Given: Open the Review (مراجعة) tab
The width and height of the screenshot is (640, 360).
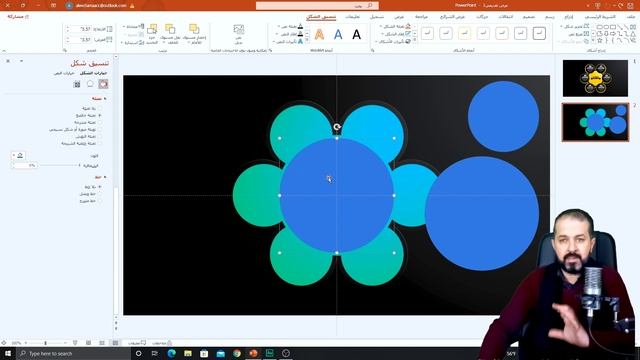Looking at the screenshot, I should pos(421,17).
